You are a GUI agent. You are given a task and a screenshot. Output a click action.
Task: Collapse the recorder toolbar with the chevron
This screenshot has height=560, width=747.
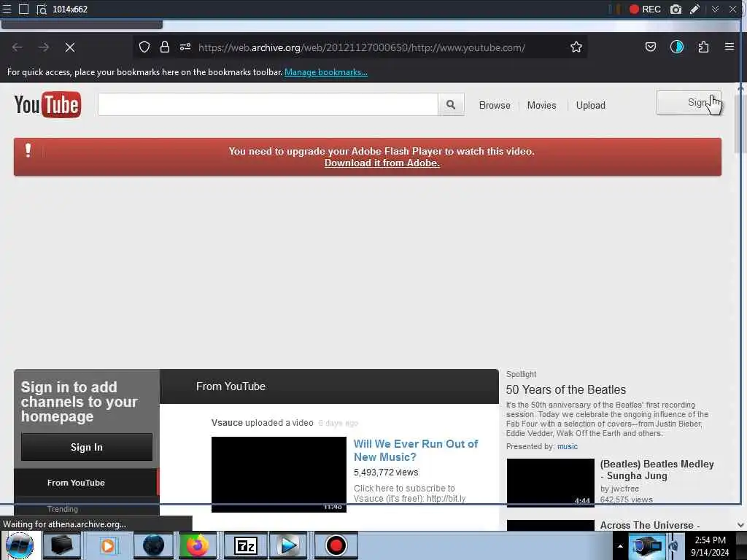pos(715,9)
